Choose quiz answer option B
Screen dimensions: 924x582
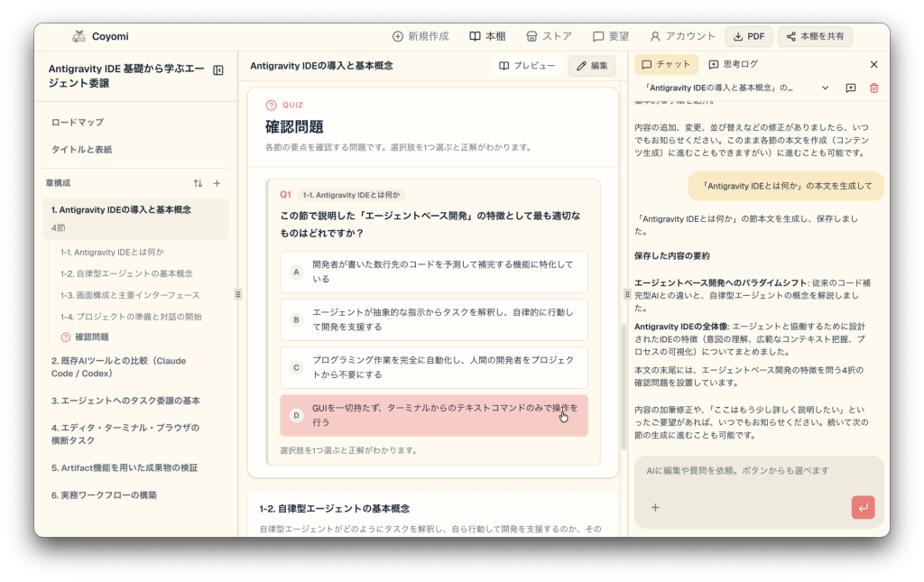[x=434, y=319]
